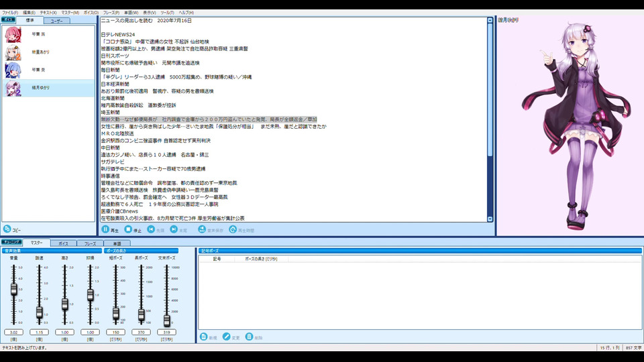Click the 高さ pitch slider handle
Viewport: 644px width, 362px height.
click(x=64, y=304)
